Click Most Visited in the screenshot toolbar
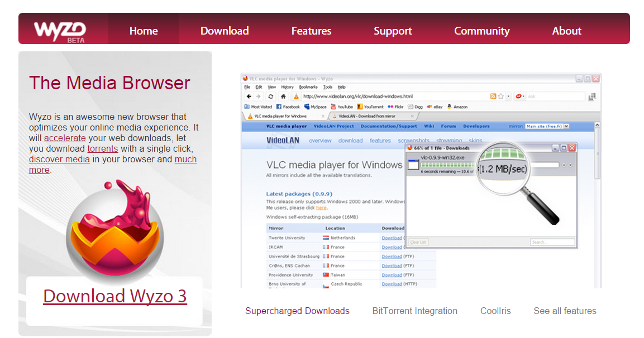The image size is (644, 338). pos(258,107)
